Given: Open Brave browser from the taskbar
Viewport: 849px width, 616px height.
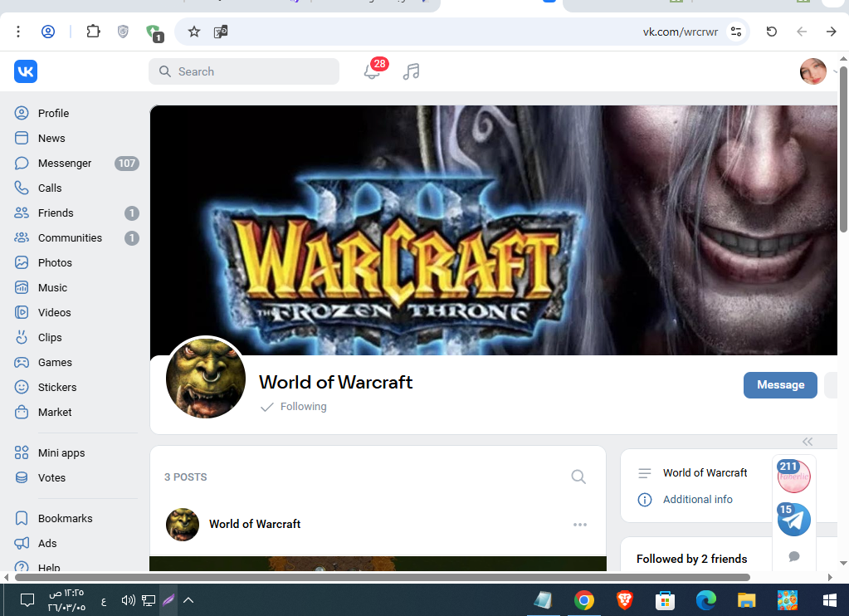Looking at the screenshot, I should [624, 600].
